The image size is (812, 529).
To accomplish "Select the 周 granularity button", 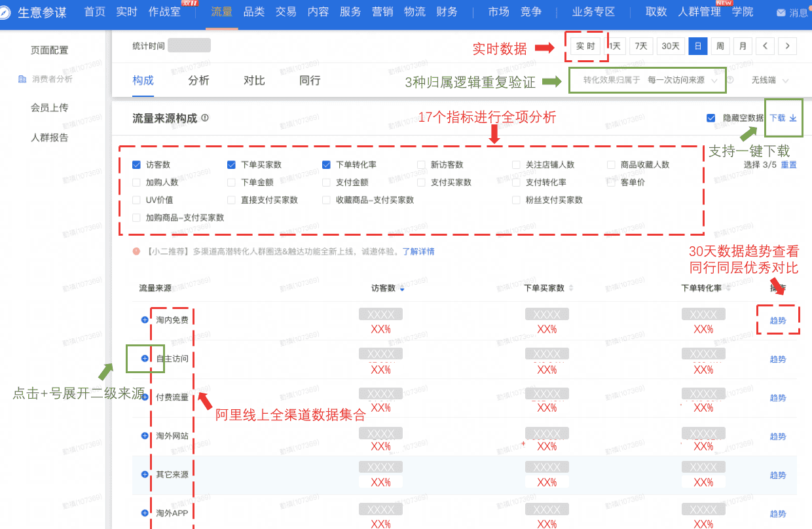I will click(720, 46).
